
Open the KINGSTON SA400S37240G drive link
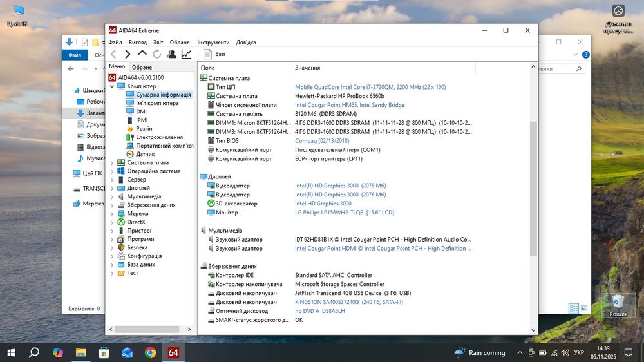348,303
